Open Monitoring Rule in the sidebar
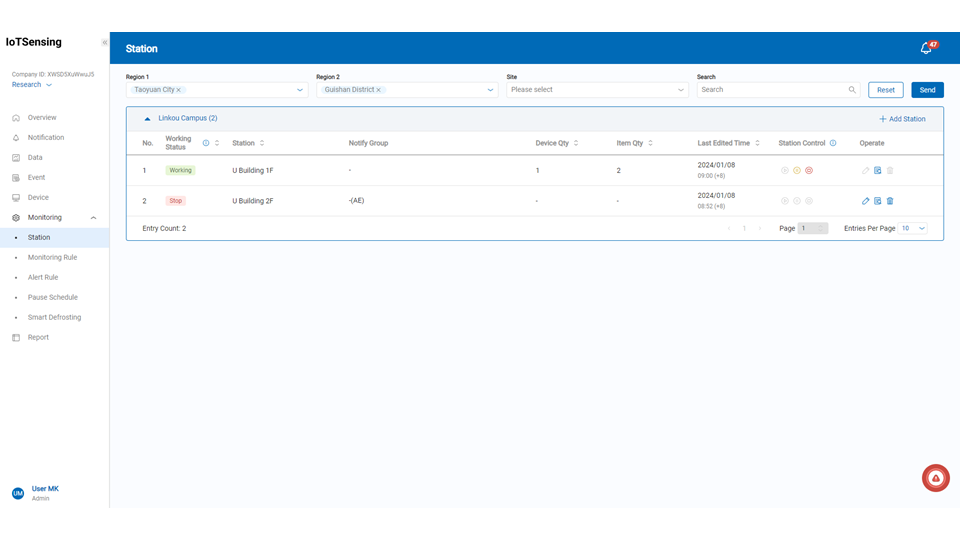 pos(52,257)
